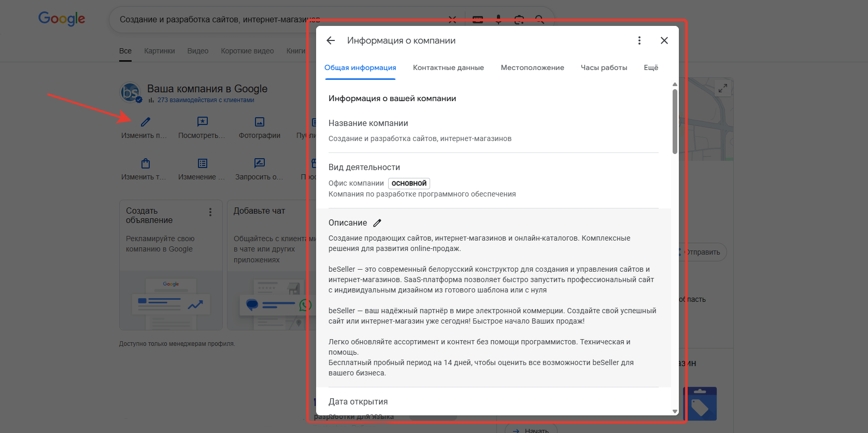Click the list icon above 'Изменение ...'

[202, 163]
